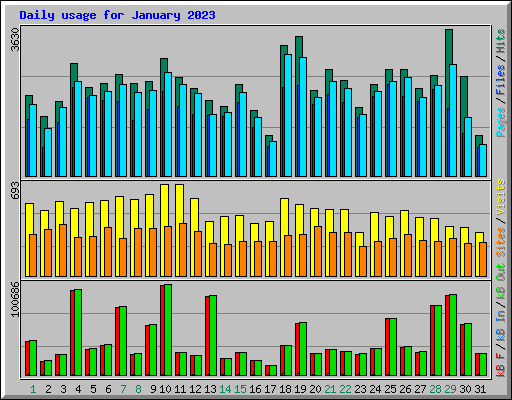The height and width of the screenshot is (400, 512).
Task: Click the "Sites" legend label
Action: pyautogui.click(x=501, y=241)
